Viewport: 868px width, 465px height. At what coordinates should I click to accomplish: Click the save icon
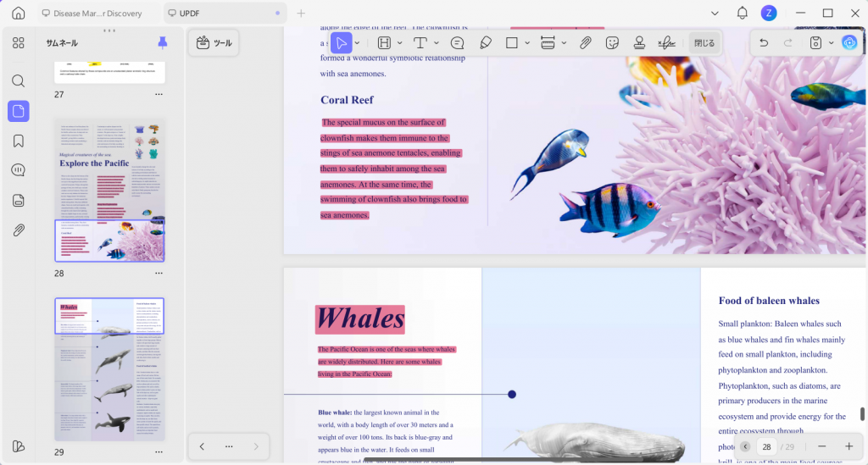[815, 42]
